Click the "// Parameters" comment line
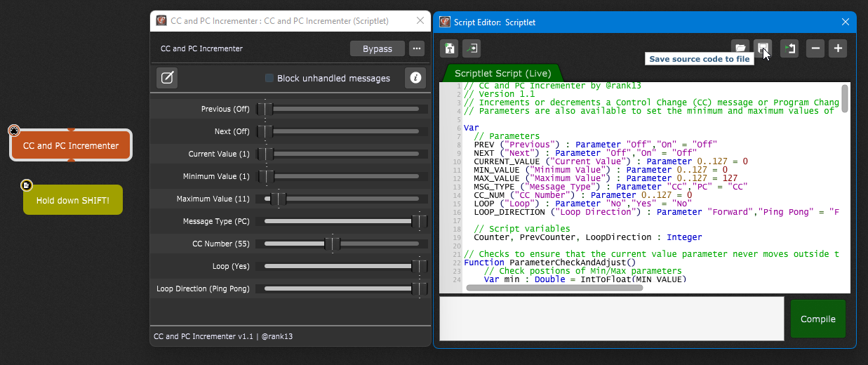 pyautogui.click(x=507, y=136)
